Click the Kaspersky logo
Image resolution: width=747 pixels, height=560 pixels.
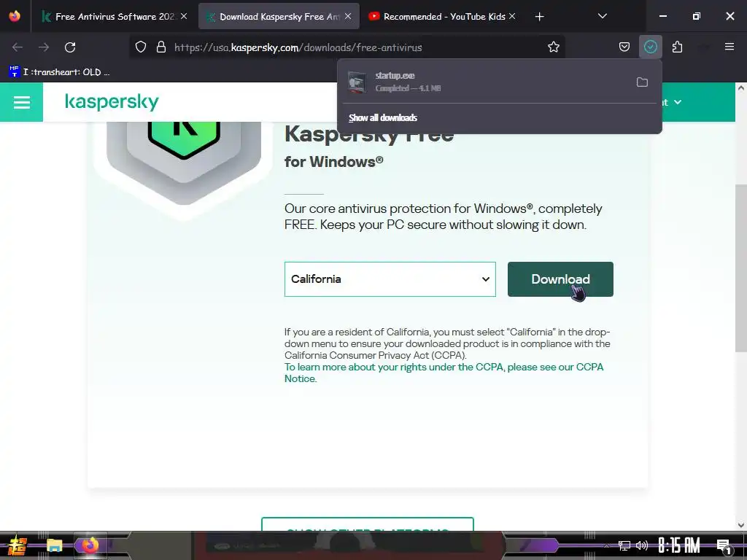(112, 102)
